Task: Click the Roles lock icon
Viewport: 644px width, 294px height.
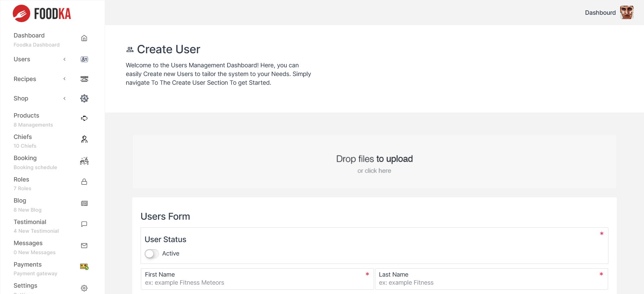Action: (84, 182)
